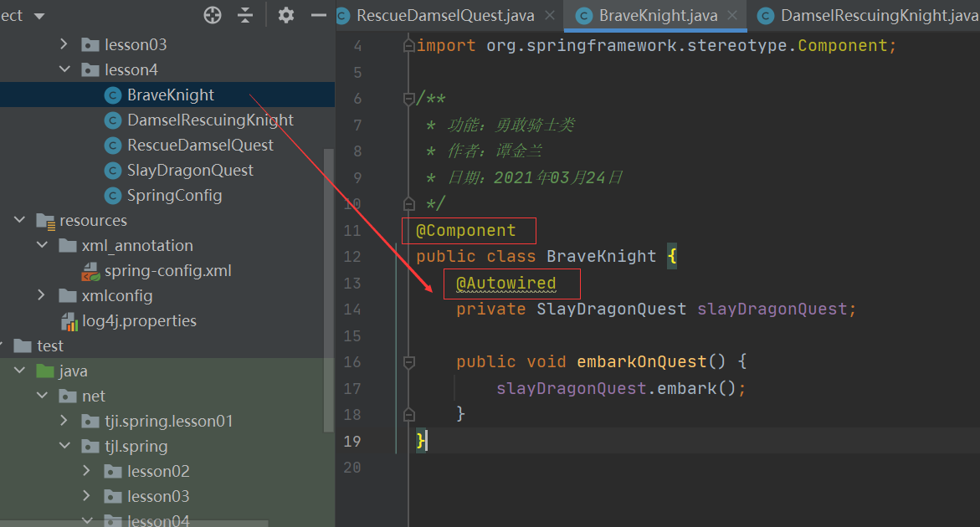
Task: Click log4j.properties file icon
Action: click(69, 321)
